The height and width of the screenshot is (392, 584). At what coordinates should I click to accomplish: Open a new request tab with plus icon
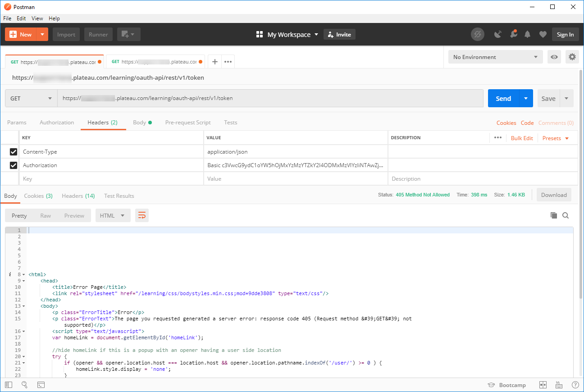pos(215,62)
